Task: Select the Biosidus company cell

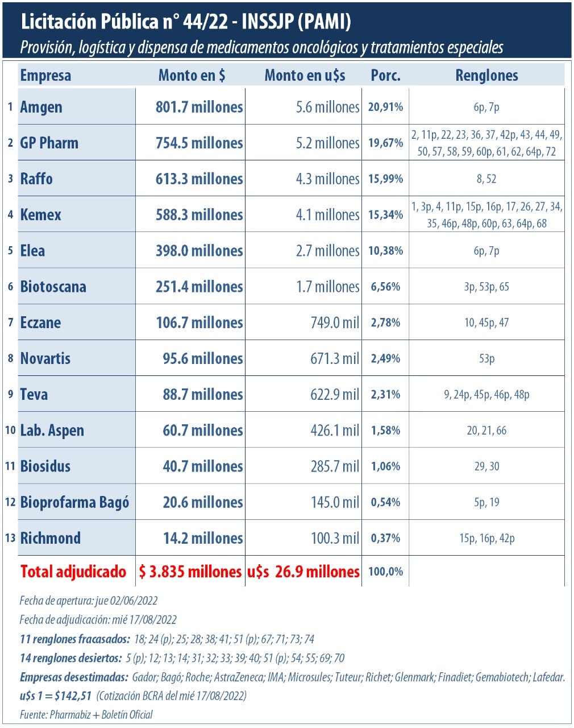Action: coord(45,466)
